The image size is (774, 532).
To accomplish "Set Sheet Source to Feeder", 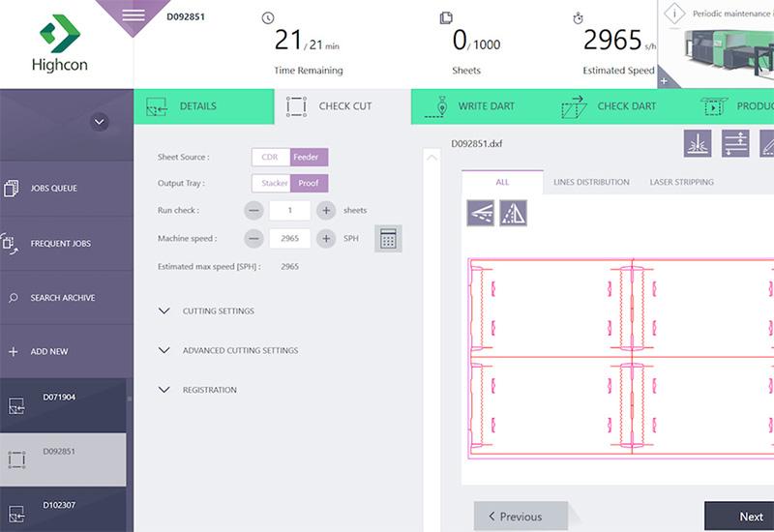I will click(x=309, y=157).
